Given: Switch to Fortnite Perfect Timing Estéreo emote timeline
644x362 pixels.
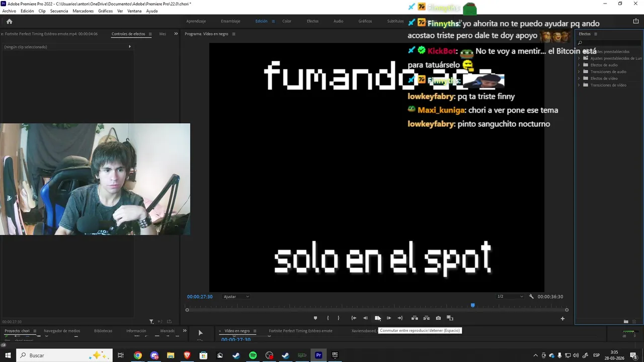Looking at the screenshot, I should pos(300,331).
